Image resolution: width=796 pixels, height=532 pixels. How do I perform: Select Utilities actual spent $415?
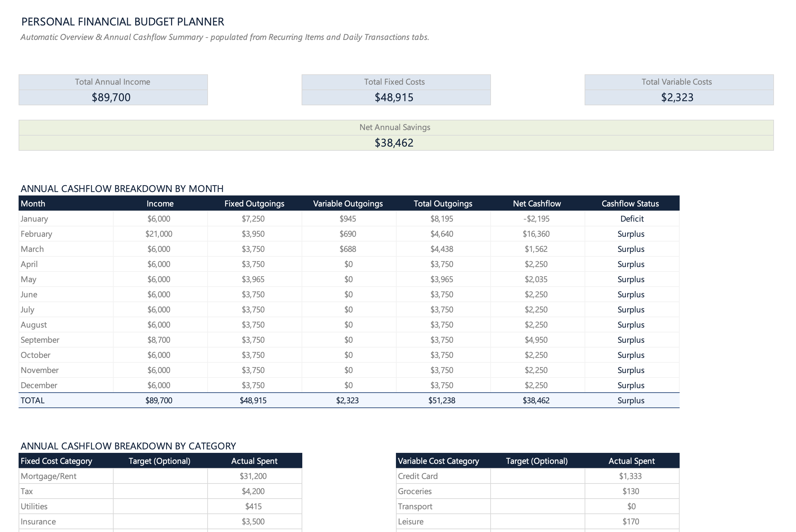point(255,507)
